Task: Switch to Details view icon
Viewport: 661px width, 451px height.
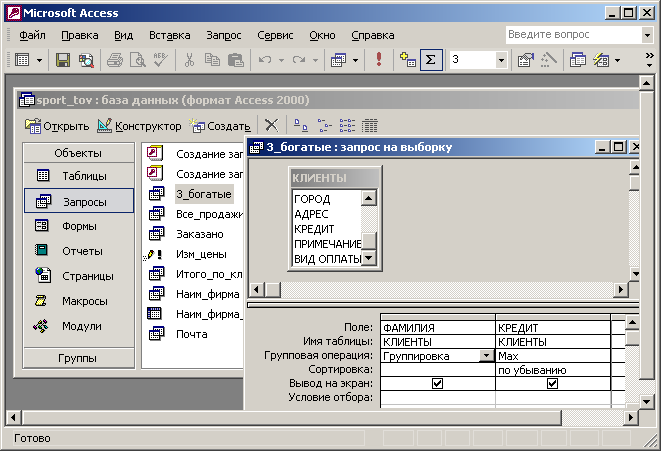Action: [370, 125]
